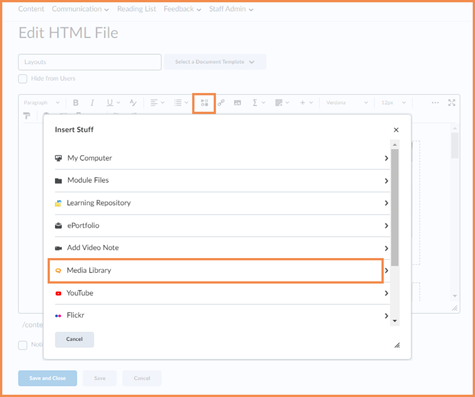This screenshot has height=397, width=475.
Task: Click the YouTube red icon
Action: click(58, 293)
